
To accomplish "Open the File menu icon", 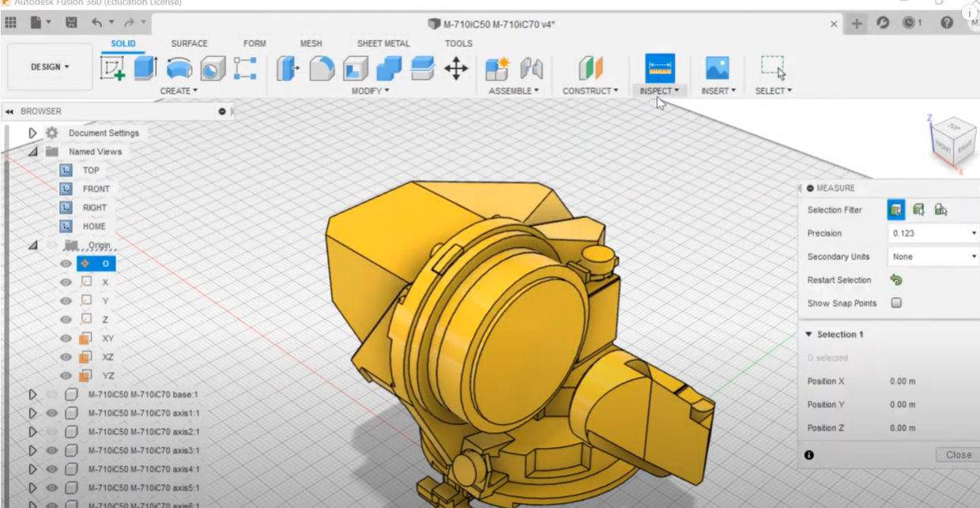I will 40,24.
